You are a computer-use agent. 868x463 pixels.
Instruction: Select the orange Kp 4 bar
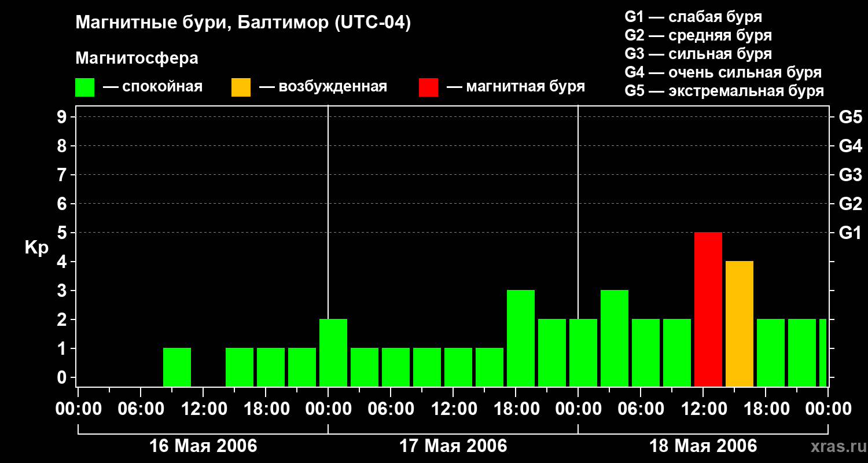coord(740,324)
